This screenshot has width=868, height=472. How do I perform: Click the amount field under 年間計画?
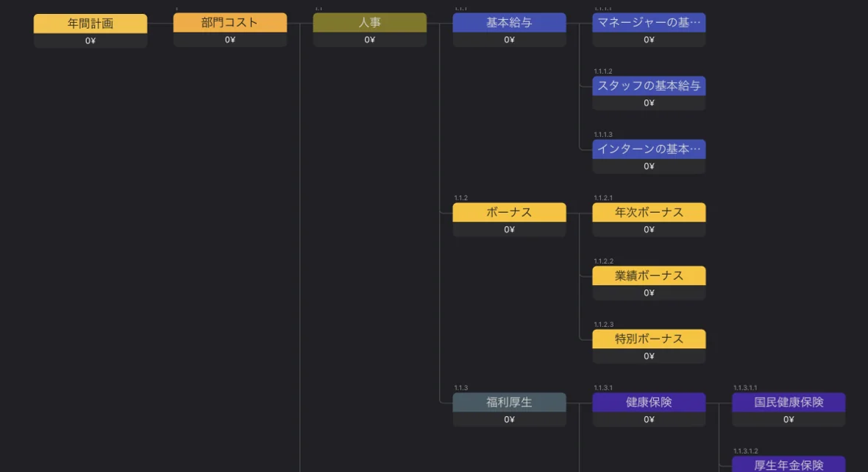90,40
